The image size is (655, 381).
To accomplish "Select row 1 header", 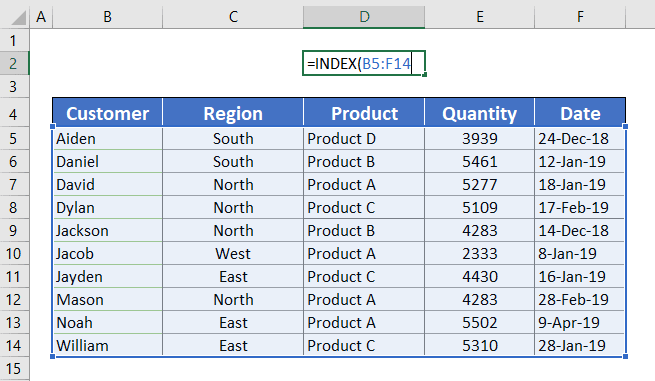I will (14, 41).
